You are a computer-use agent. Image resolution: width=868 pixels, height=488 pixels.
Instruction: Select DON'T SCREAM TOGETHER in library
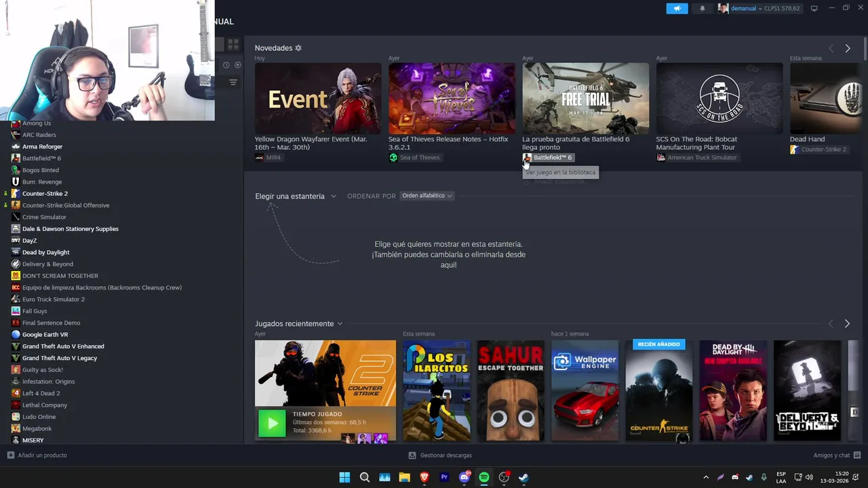[60, 276]
